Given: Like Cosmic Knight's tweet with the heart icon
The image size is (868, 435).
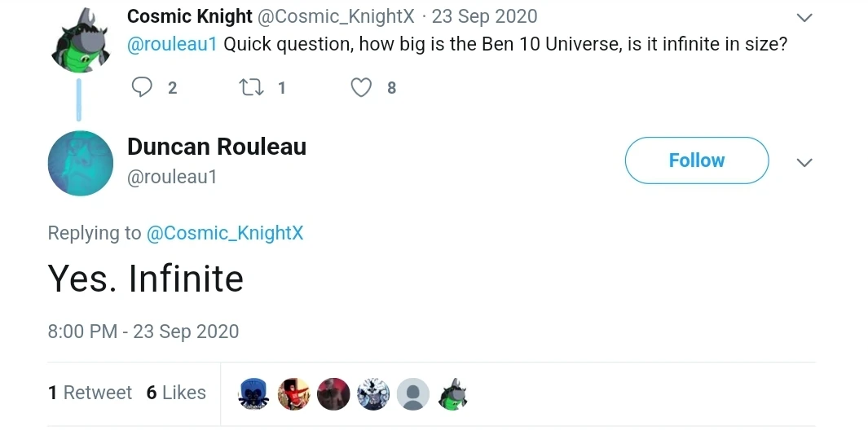Looking at the screenshot, I should click(x=361, y=87).
